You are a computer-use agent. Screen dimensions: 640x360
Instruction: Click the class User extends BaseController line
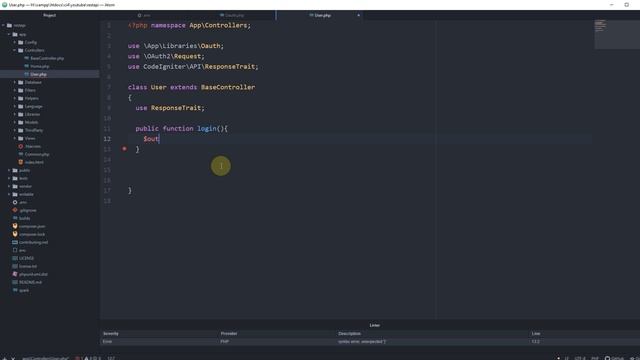click(x=191, y=87)
